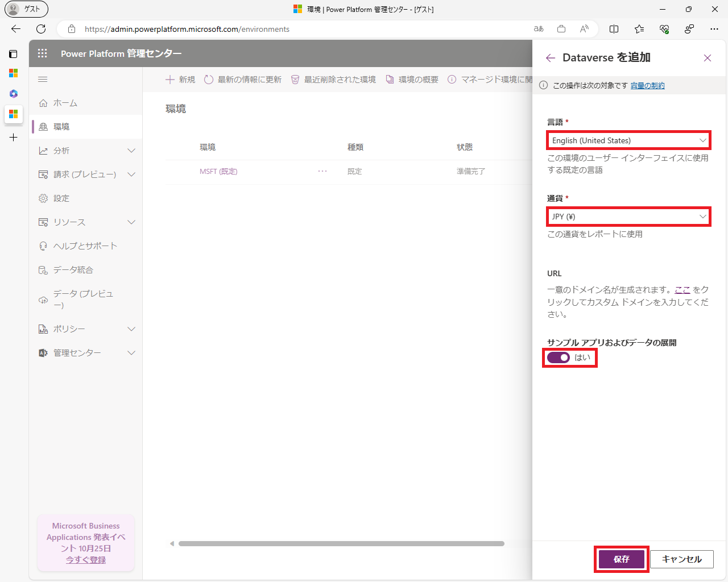Open the 通貨 dropdown JPY (¥)
Screen dimensions: 728x582
click(x=628, y=217)
